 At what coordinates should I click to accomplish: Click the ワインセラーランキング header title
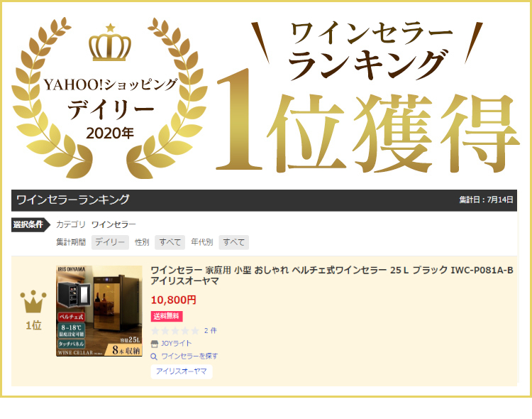point(73,200)
